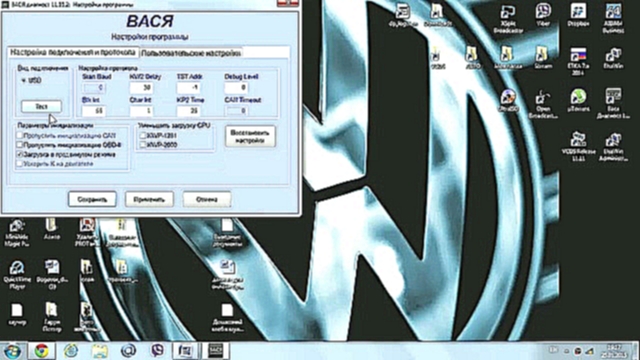Enable the KWP-2000 CPU reduction checkbox
640x360 pixels.
coord(143,144)
